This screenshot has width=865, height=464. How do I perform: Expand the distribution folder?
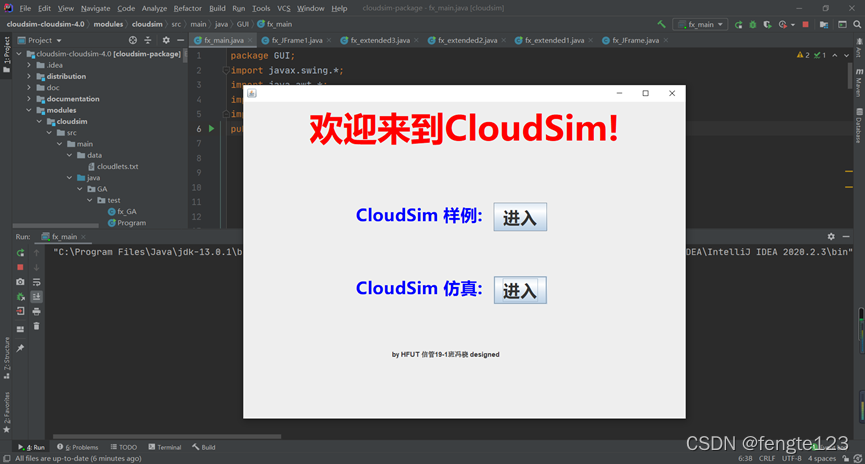click(29, 76)
